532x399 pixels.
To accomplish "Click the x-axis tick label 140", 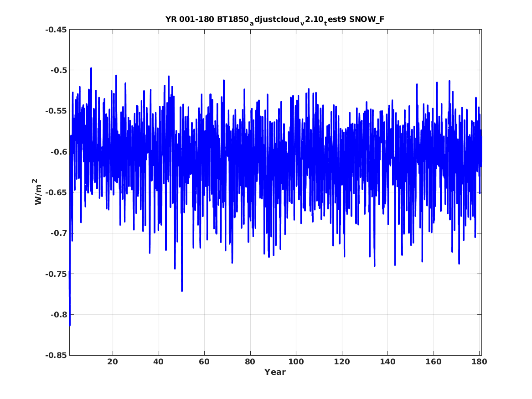I will [388, 362].
